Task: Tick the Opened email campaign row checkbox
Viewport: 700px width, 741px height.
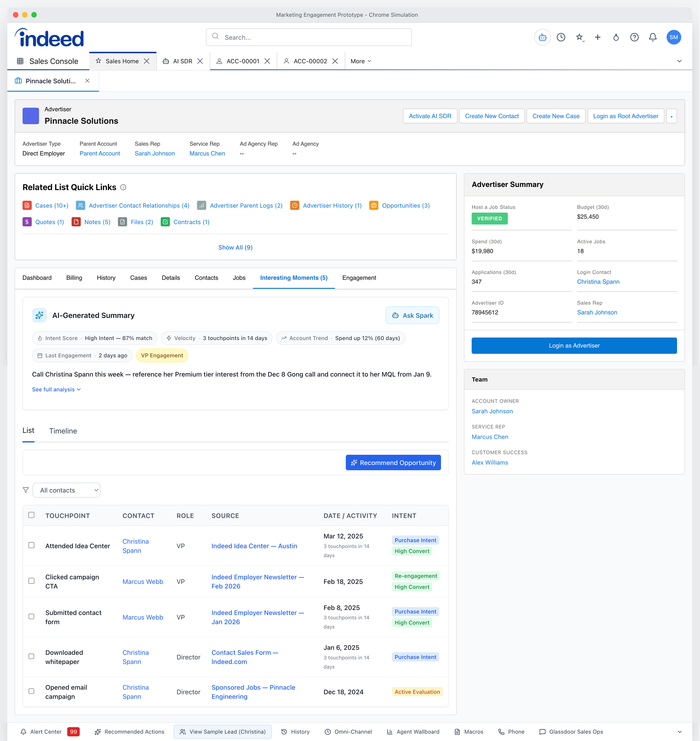Action: point(31,691)
